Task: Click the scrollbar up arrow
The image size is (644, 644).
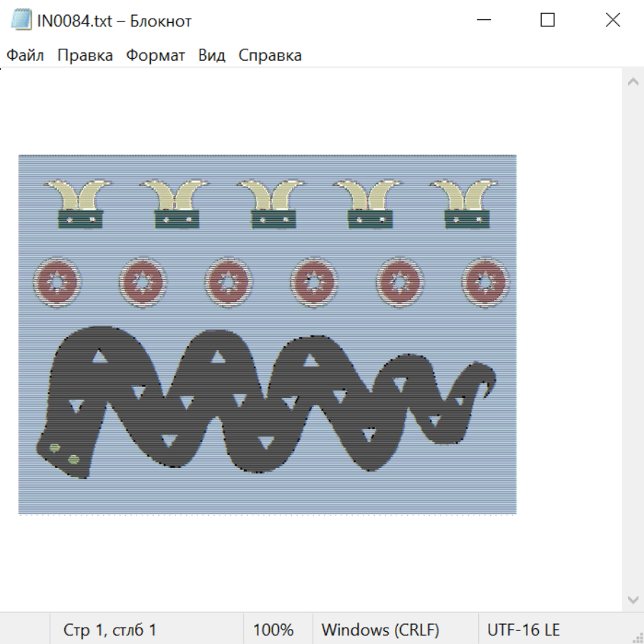Action: [x=633, y=82]
